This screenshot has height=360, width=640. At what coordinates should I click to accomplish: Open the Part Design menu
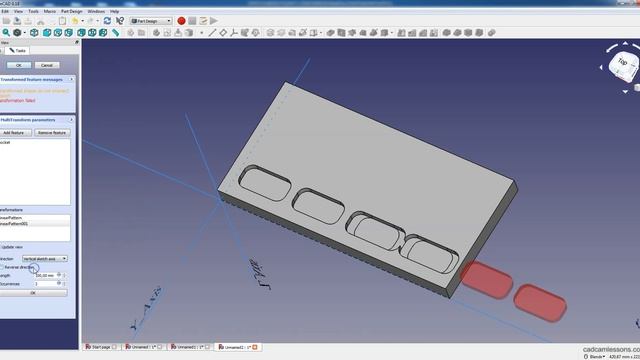point(71,11)
